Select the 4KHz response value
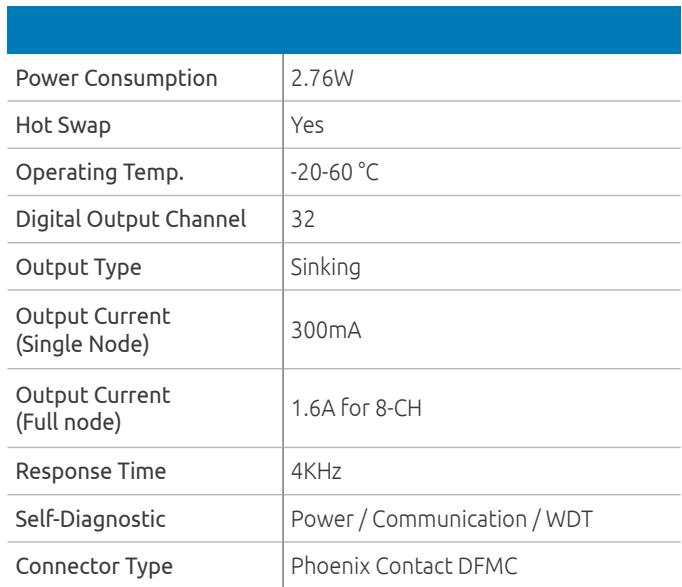Screen dimensions: 682x587 316,471
